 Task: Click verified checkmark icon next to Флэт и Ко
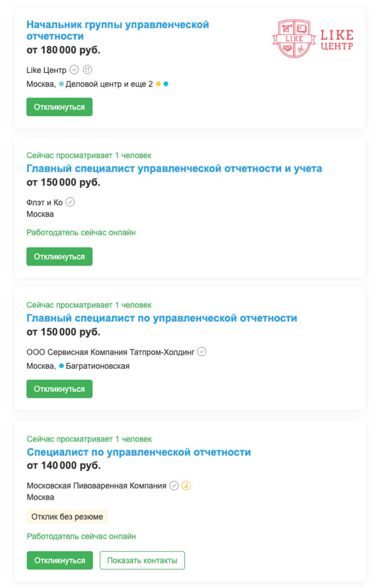[x=70, y=202]
